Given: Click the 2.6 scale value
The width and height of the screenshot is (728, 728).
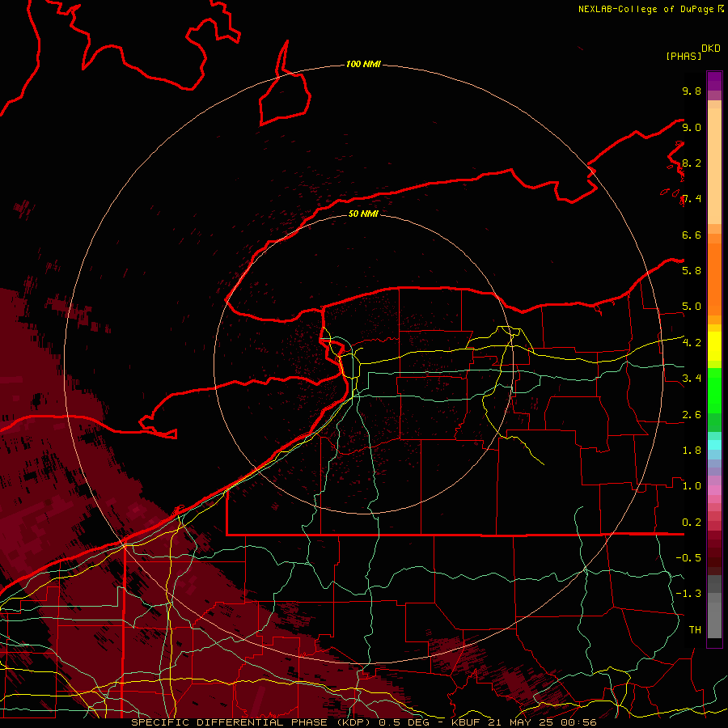Looking at the screenshot, I should point(692,415).
